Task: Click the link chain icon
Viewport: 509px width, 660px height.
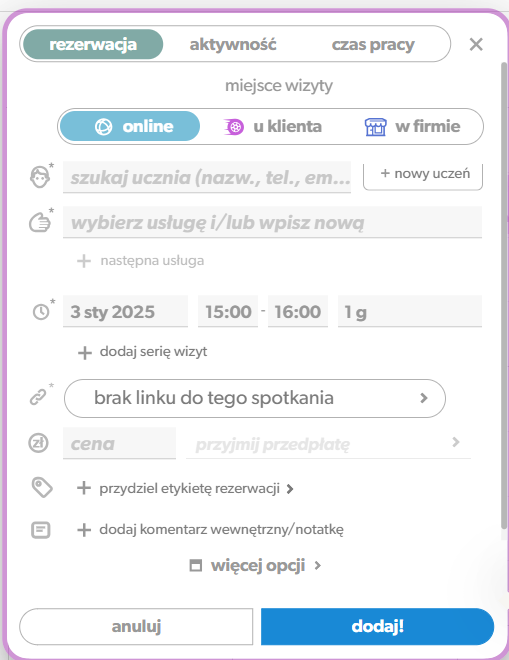Action: (38, 397)
